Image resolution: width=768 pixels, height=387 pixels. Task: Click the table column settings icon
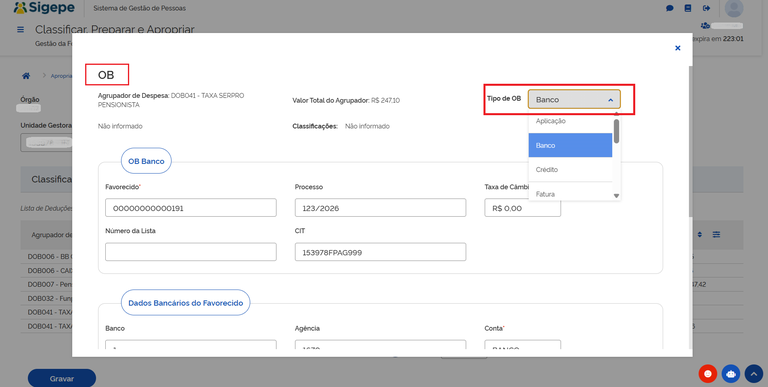(x=716, y=235)
